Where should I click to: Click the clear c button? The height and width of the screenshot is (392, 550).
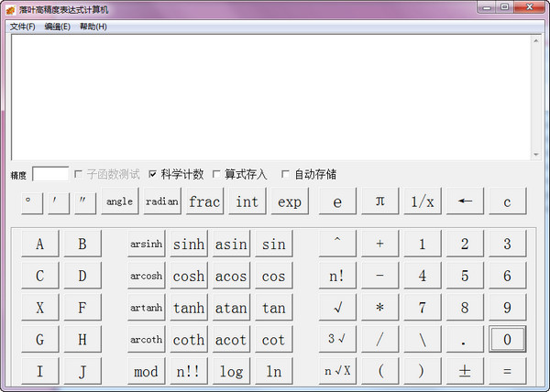(x=507, y=201)
